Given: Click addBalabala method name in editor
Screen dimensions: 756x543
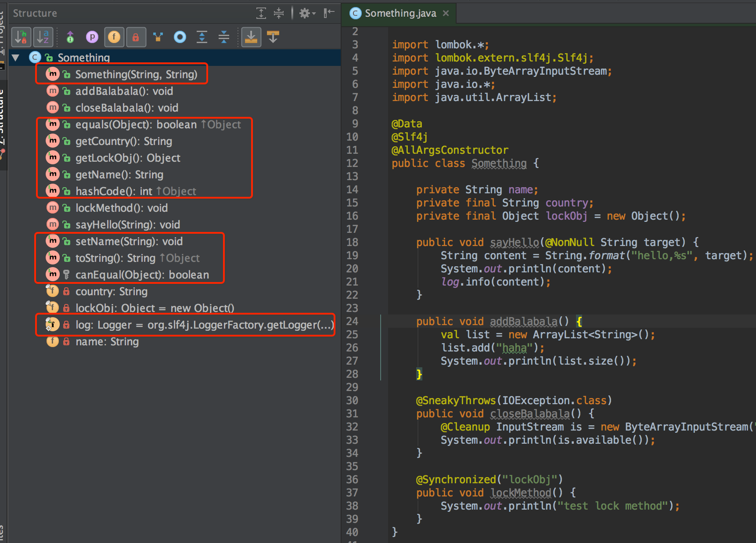Looking at the screenshot, I should pos(523,322).
